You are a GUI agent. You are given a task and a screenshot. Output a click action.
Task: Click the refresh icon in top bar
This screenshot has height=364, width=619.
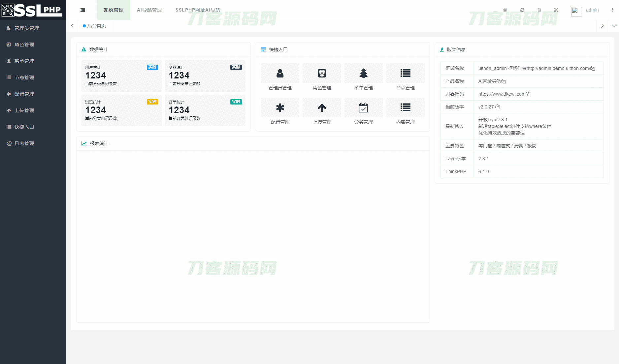pos(522,10)
